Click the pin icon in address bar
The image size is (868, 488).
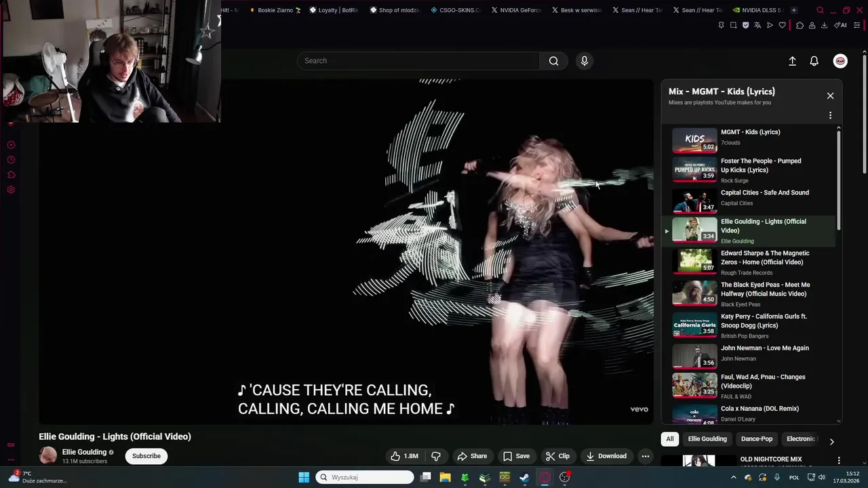click(x=721, y=26)
